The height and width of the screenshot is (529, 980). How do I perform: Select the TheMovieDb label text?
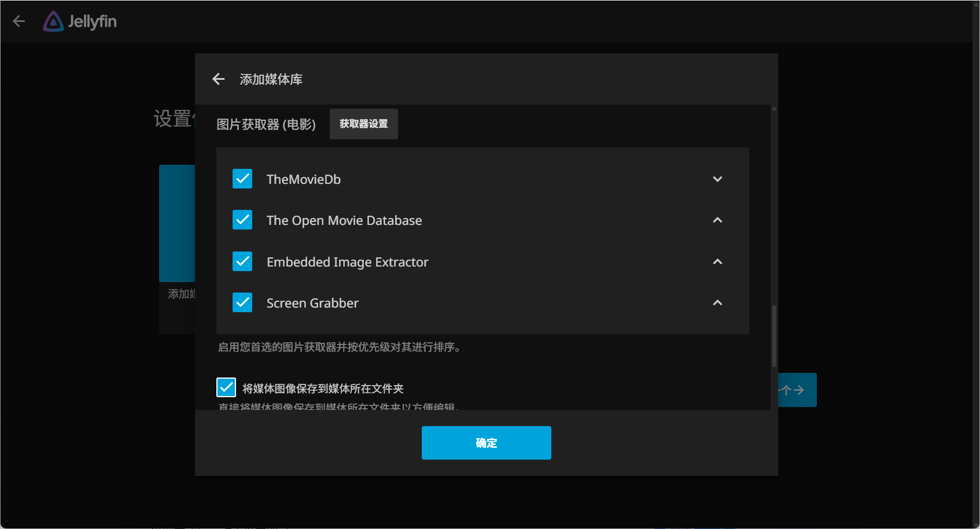click(304, 179)
